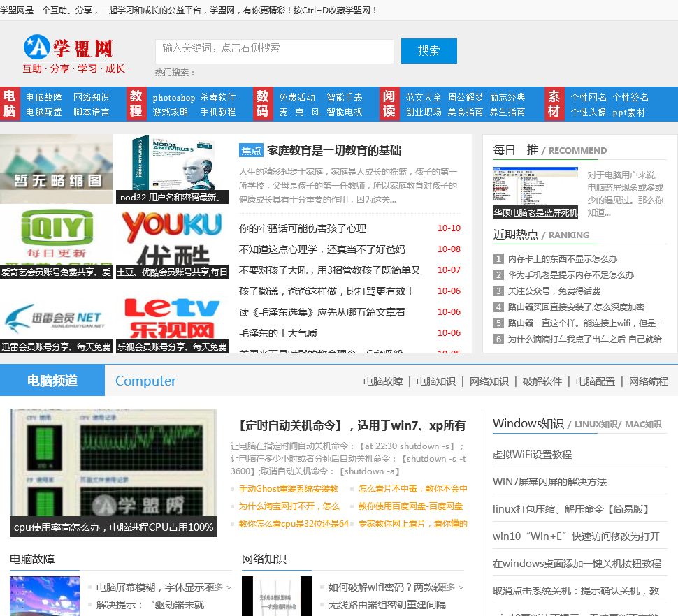Click the 学盟网 site logo
The width and height of the screenshot is (678, 616).
click(x=74, y=54)
